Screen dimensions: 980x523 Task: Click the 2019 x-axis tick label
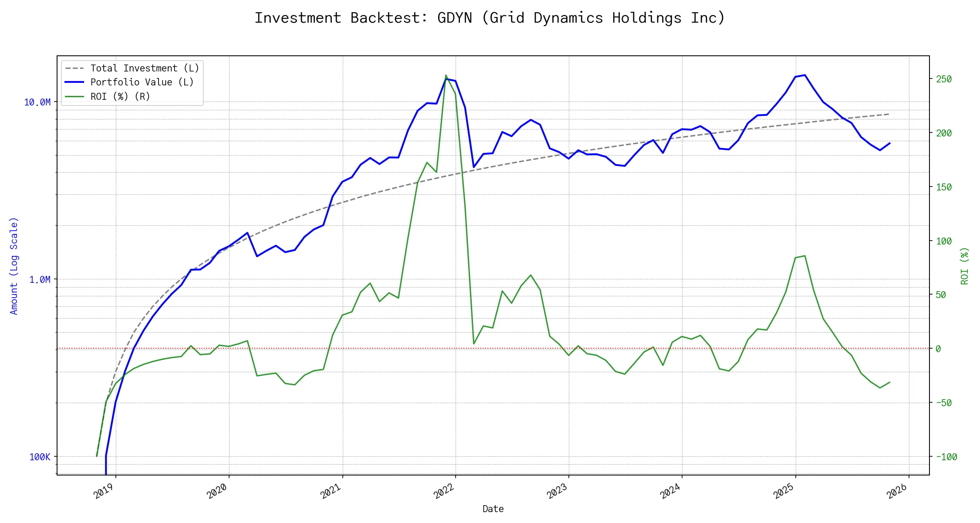tap(104, 491)
